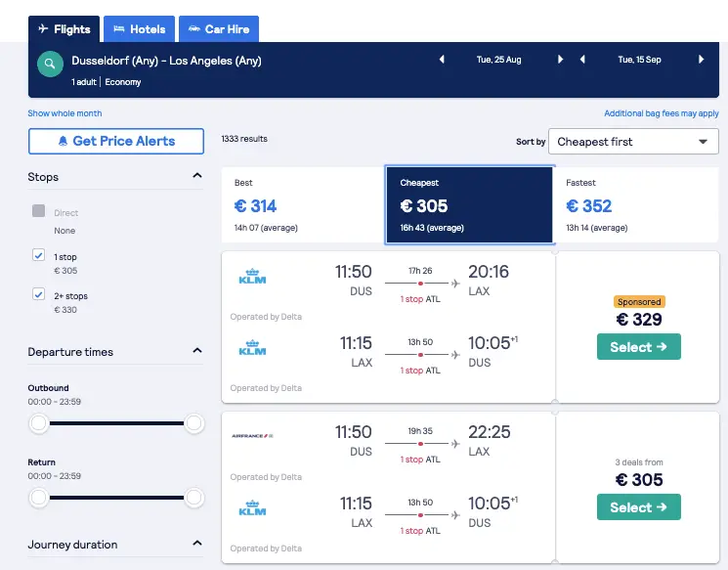Uncheck the 1 stop filter

(38, 255)
